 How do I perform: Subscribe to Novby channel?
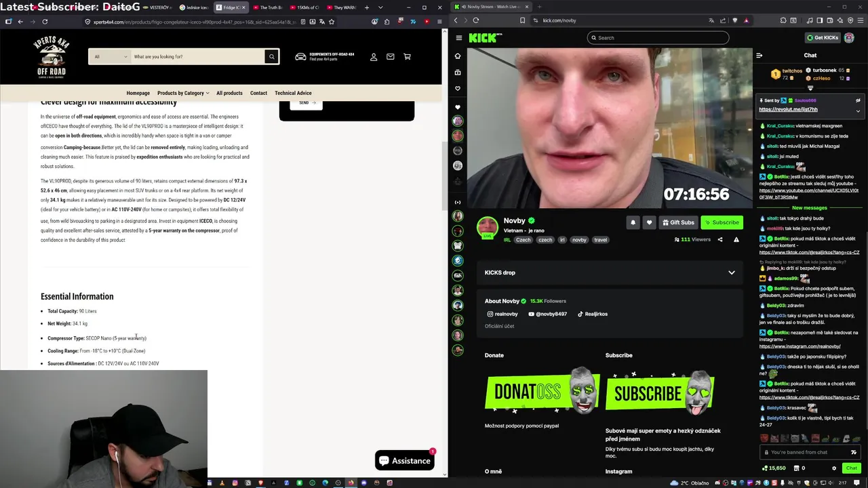pos(722,222)
